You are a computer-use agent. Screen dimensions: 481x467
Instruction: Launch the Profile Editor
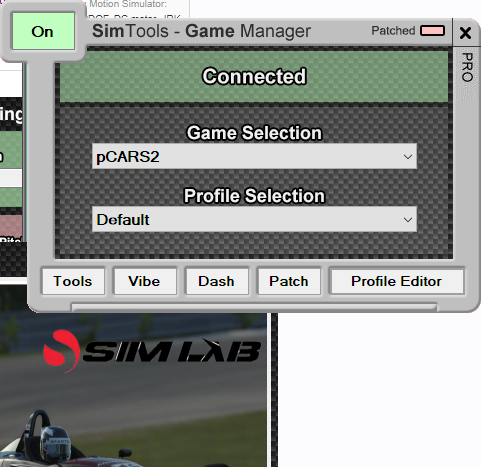pyautogui.click(x=397, y=281)
